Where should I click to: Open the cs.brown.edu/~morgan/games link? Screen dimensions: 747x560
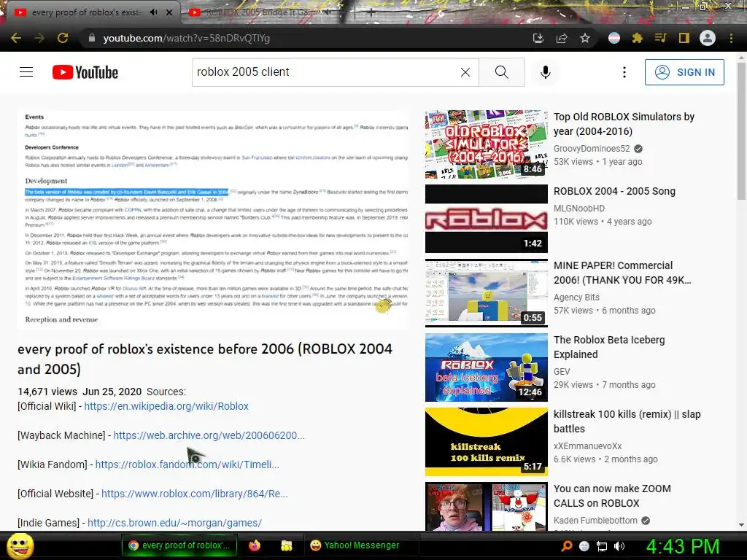point(174,523)
